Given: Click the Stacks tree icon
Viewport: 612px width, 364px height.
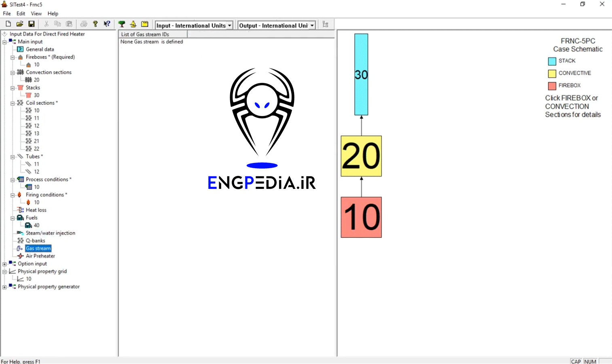Looking at the screenshot, I should point(20,87).
